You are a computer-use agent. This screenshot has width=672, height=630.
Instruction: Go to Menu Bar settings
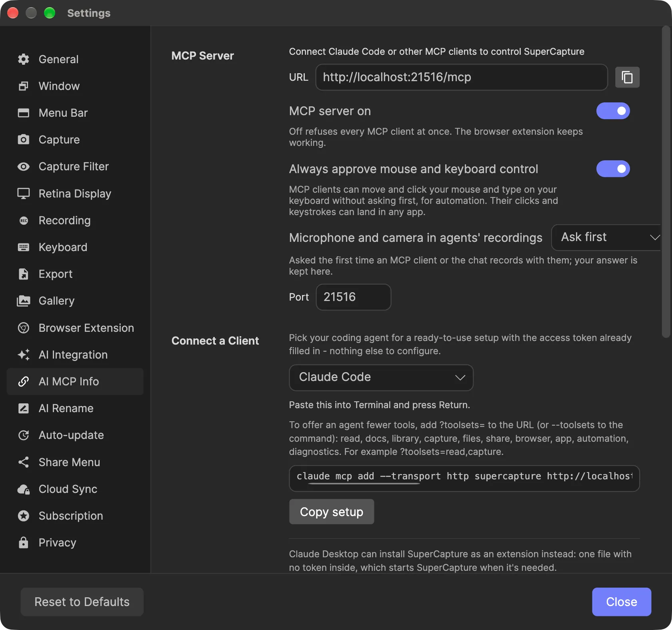click(75, 113)
